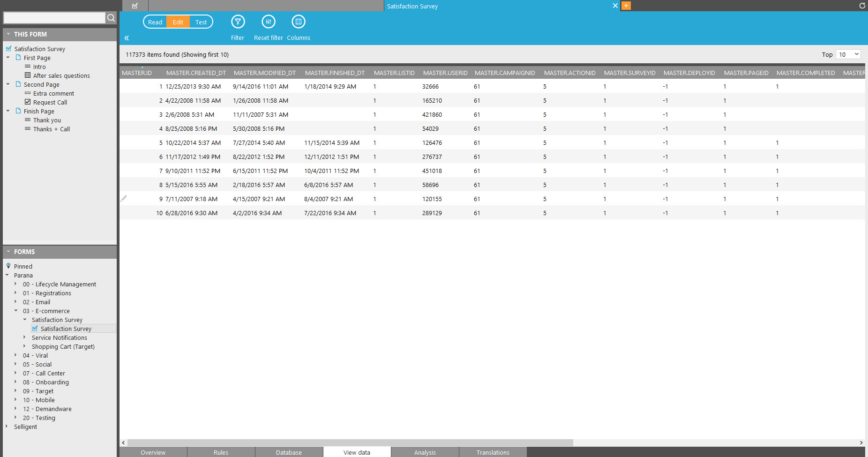Sort by MASTER.USERID column header
The width and height of the screenshot is (868, 457).
point(445,73)
